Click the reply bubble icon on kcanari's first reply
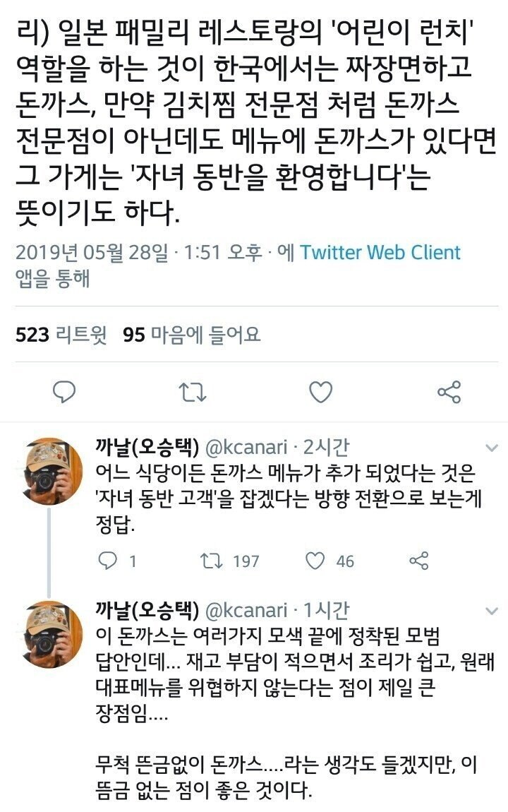This screenshot has height=812, width=508. pos(107,561)
